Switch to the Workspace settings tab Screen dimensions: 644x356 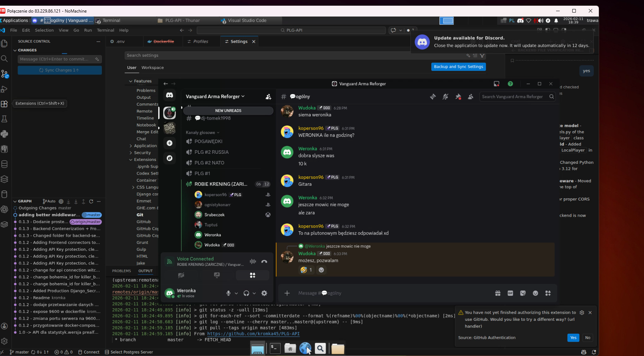(x=152, y=68)
